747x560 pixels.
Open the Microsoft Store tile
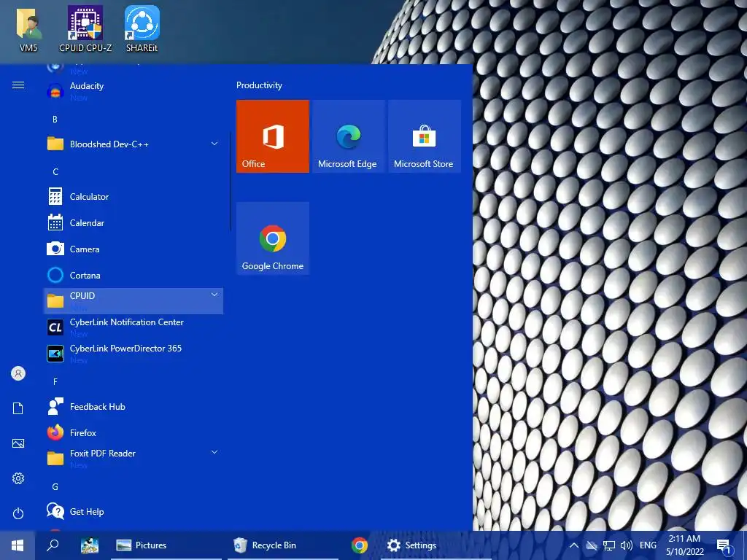(x=425, y=136)
